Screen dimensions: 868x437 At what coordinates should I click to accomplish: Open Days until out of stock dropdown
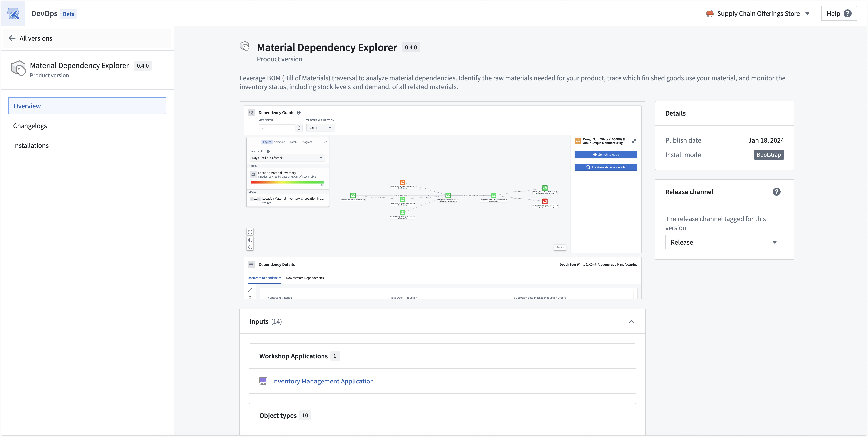click(x=287, y=158)
